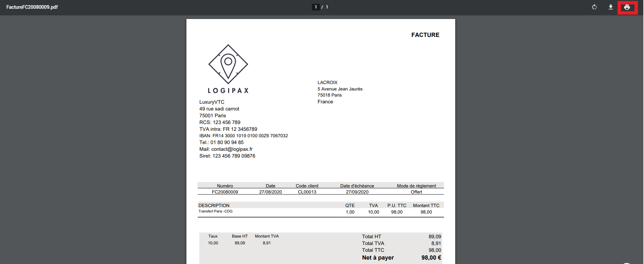
Task: Click the 'Transfert Paris -CDG' description line
Action: coord(216,211)
